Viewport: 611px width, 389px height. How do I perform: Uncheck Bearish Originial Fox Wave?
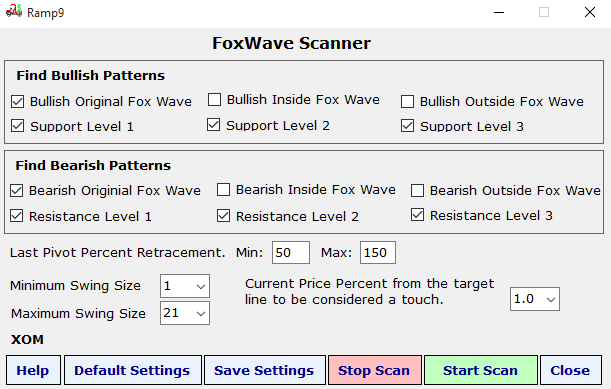[17, 191]
